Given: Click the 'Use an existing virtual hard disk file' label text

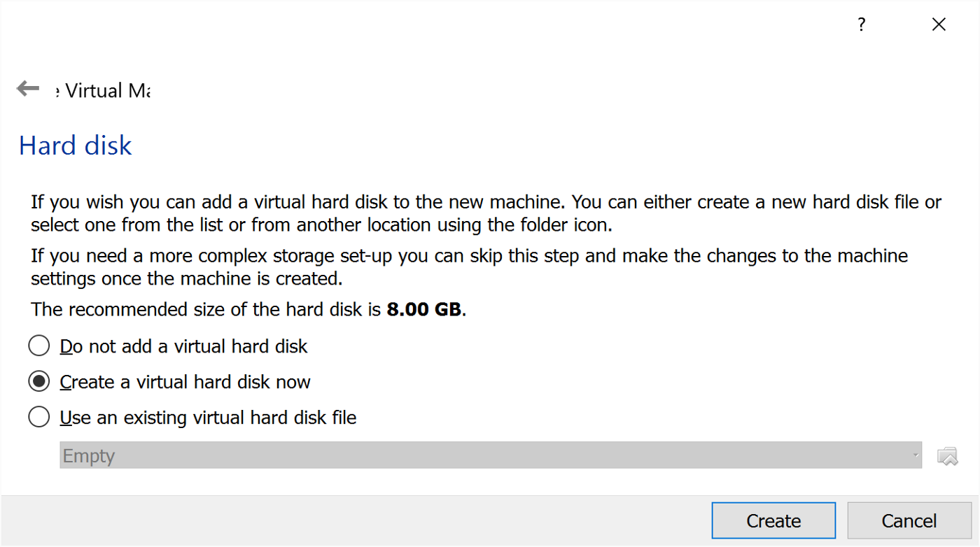Looking at the screenshot, I should pyautogui.click(x=209, y=418).
